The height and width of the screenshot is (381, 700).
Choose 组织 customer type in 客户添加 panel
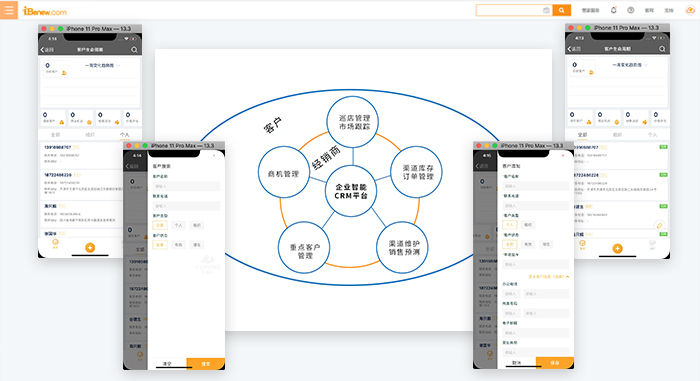[528, 225]
